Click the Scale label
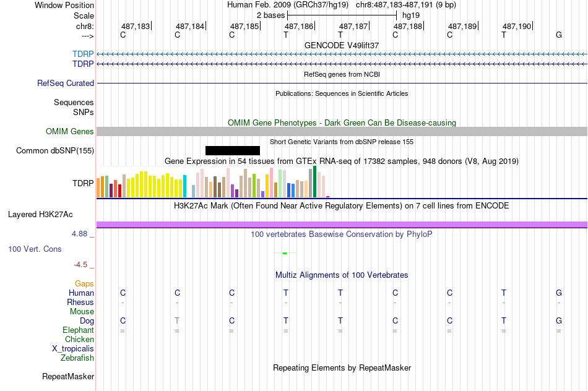This screenshot has height=391, width=588. [x=84, y=15]
